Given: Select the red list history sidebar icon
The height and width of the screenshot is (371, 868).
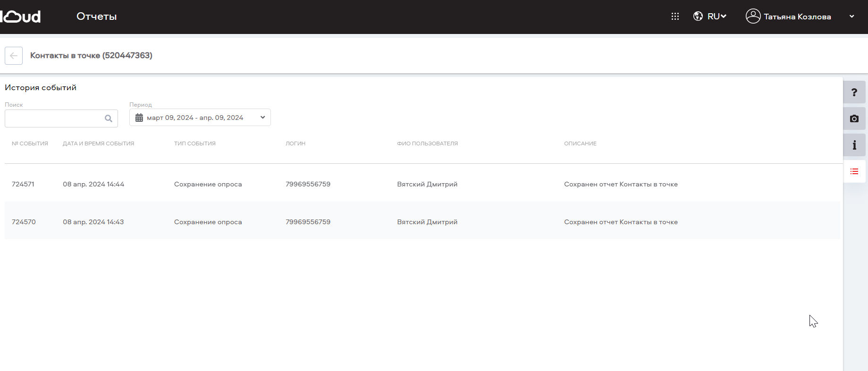Looking at the screenshot, I should [854, 171].
